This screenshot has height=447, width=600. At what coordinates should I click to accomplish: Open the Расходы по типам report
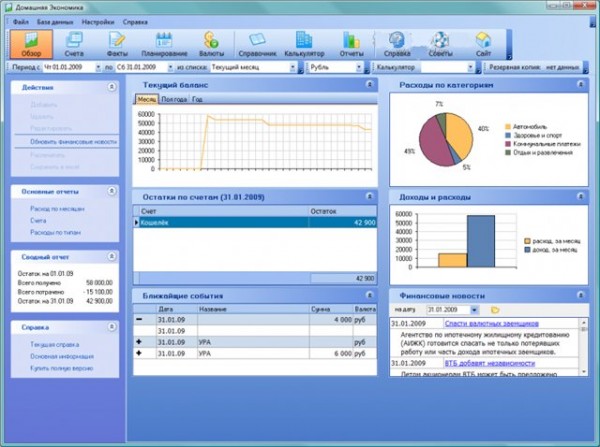pyautogui.click(x=55, y=232)
